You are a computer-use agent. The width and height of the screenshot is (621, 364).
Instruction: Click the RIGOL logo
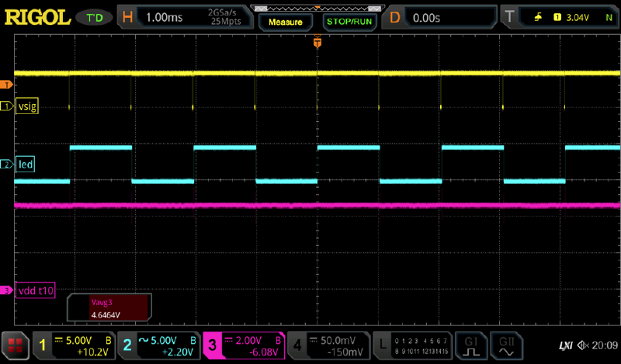click(x=37, y=16)
